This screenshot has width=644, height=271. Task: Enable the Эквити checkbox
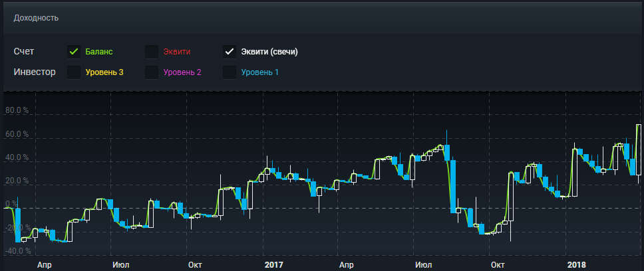pyautogui.click(x=152, y=52)
